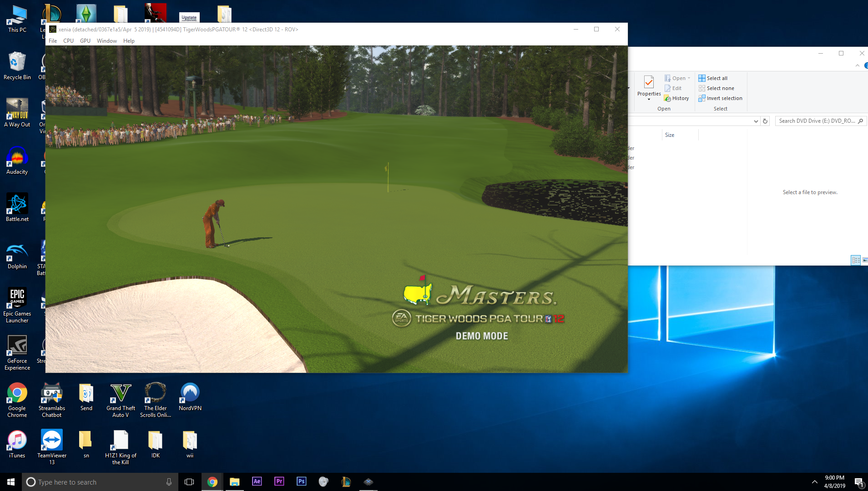Screen dimensions: 868x491
Task: Open the File menu in xenia
Action: 53,41
